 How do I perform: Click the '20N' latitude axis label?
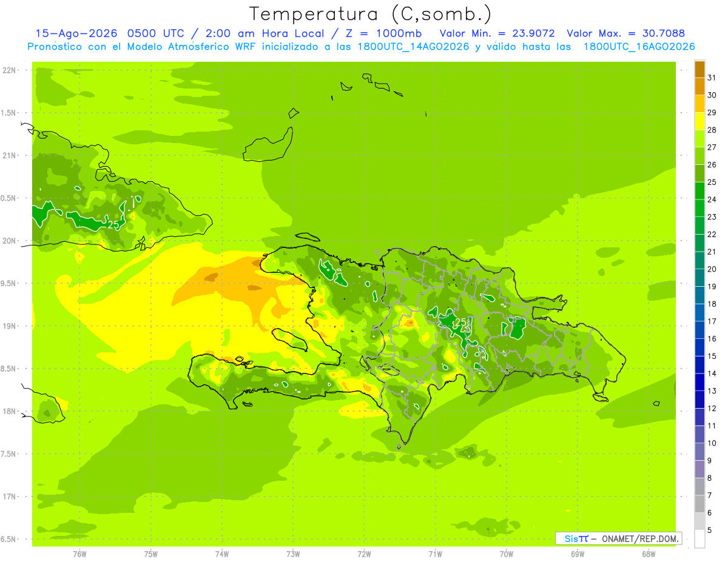(x=9, y=241)
